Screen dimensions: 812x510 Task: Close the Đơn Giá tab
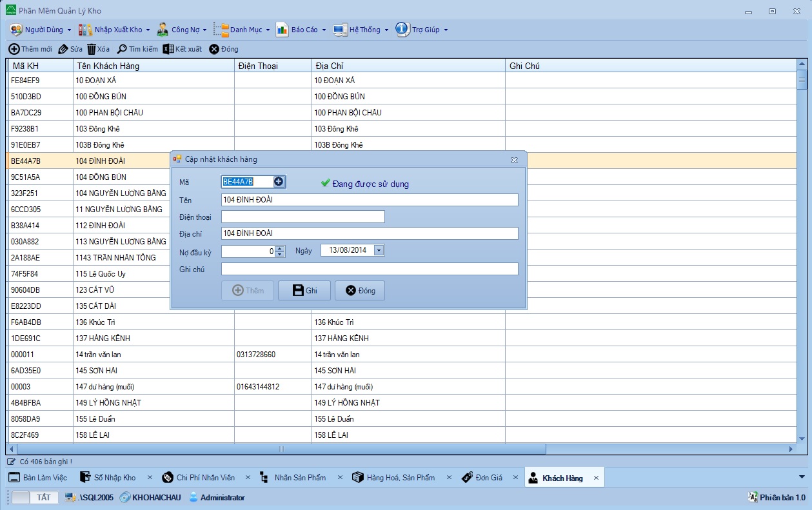coord(516,478)
